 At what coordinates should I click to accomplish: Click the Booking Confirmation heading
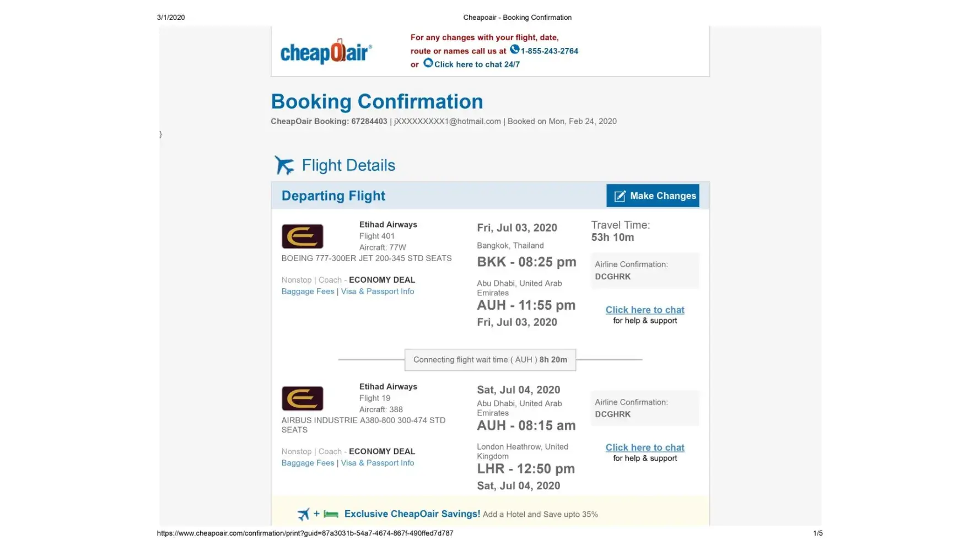tap(376, 101)
